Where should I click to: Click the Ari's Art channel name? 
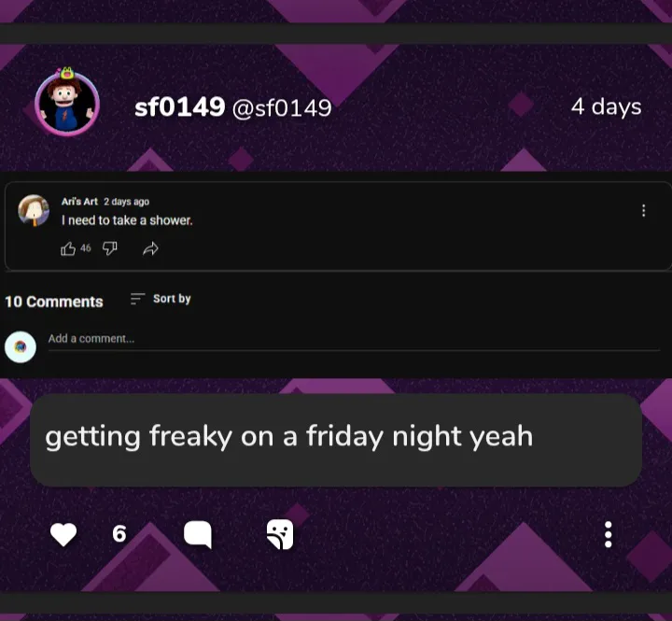pos(79,202)
